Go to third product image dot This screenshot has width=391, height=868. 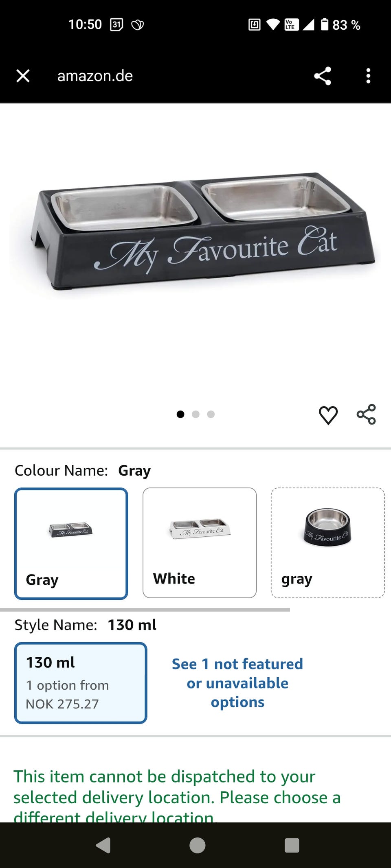pos(211,414)
